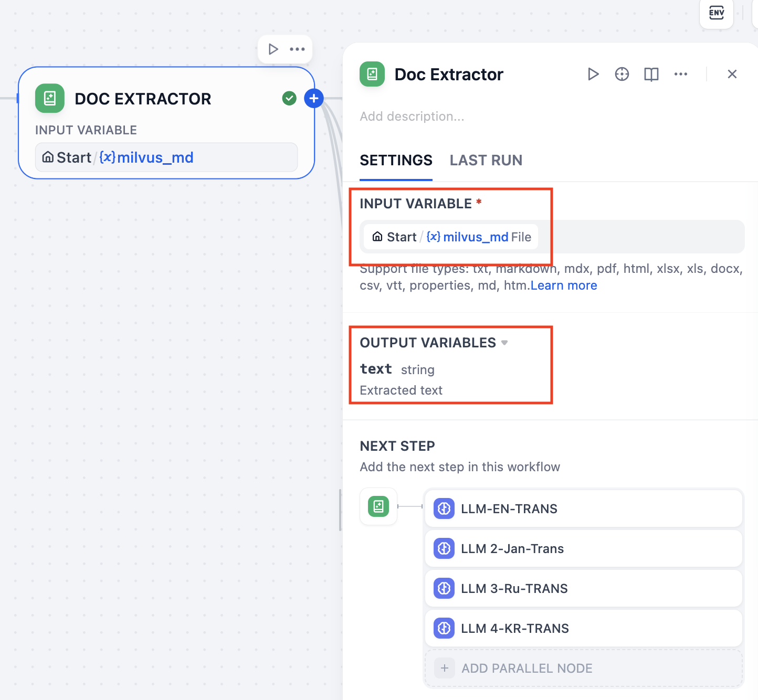
Task: Click the Add description field
Action: pyautogui.click(x=412, y=116)
